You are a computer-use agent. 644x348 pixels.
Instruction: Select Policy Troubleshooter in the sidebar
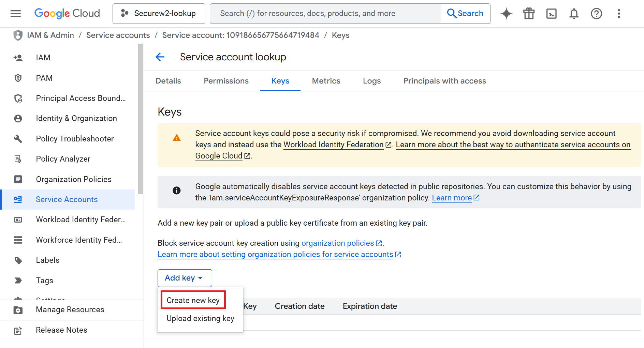(75, 139)
